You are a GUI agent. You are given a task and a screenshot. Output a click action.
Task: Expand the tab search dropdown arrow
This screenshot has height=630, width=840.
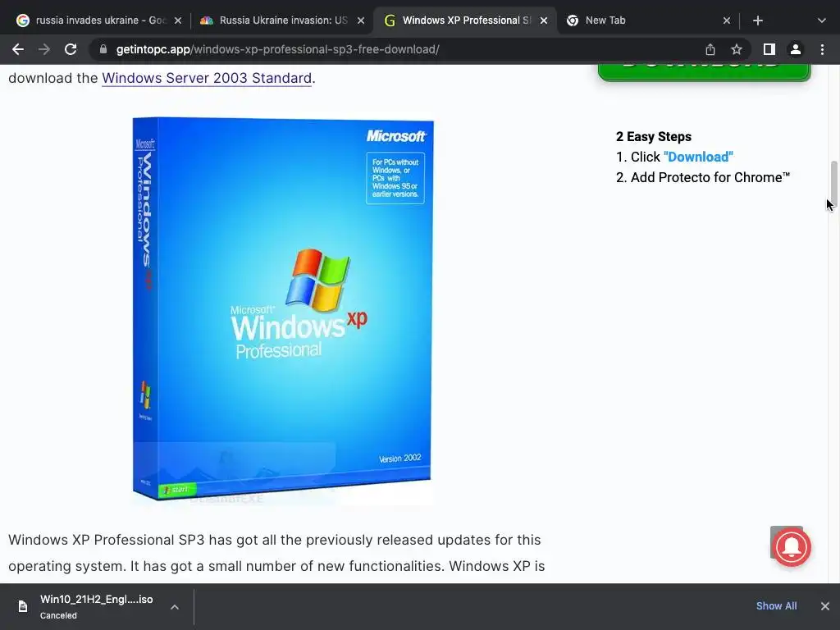click(x=822, y=21)
